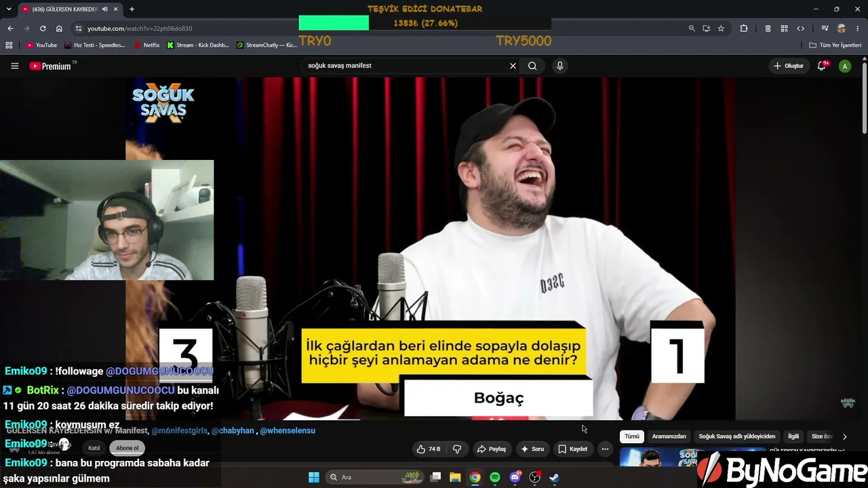Image resolution: width=868 pixels, height=488 pixels.
Task: Mute the audio indicator on the YouTube tab
Action: (105, 9)
